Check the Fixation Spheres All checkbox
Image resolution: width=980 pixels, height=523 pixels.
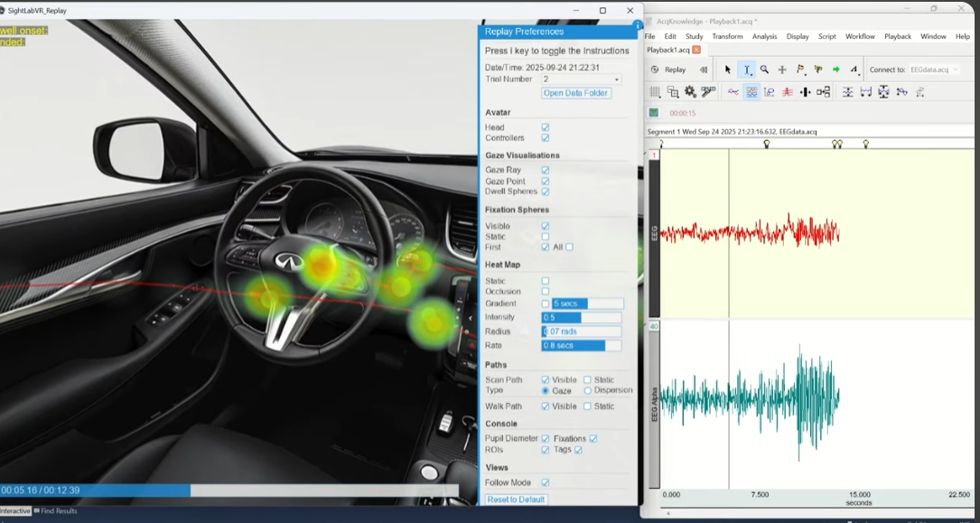point(569,247)
